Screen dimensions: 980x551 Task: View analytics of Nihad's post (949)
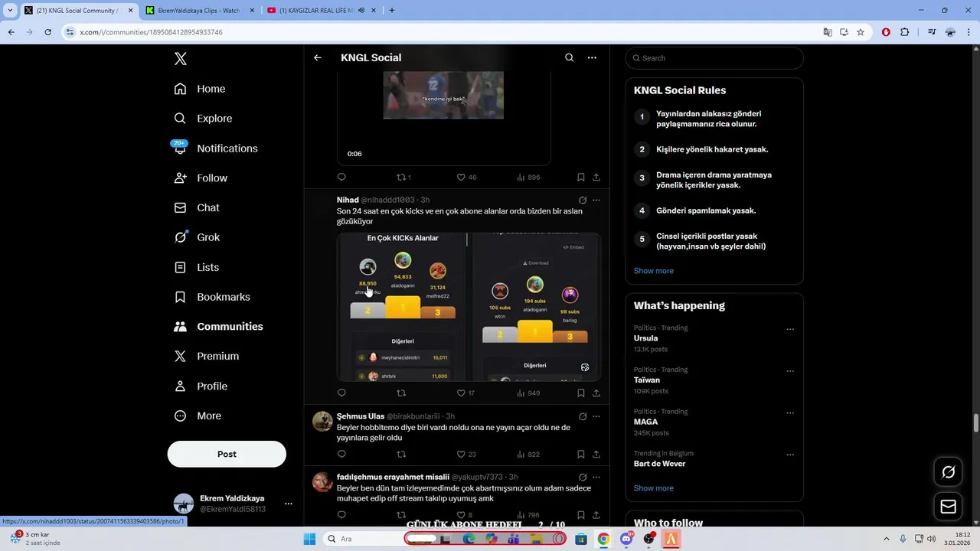pos(528,393)
